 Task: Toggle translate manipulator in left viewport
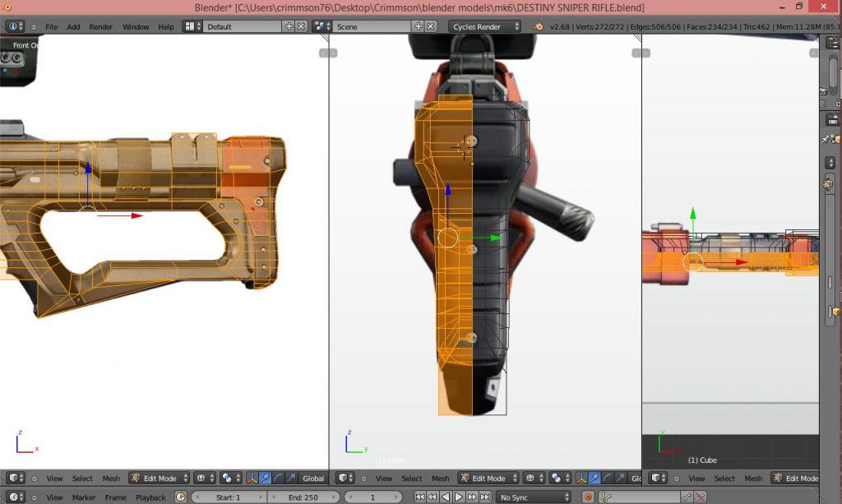(265, 478)
